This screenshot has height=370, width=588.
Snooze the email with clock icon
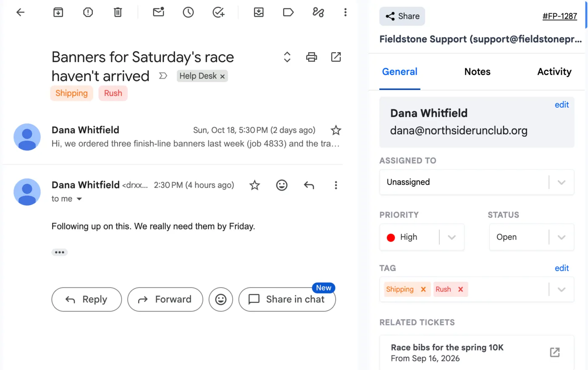coord(188,12)
